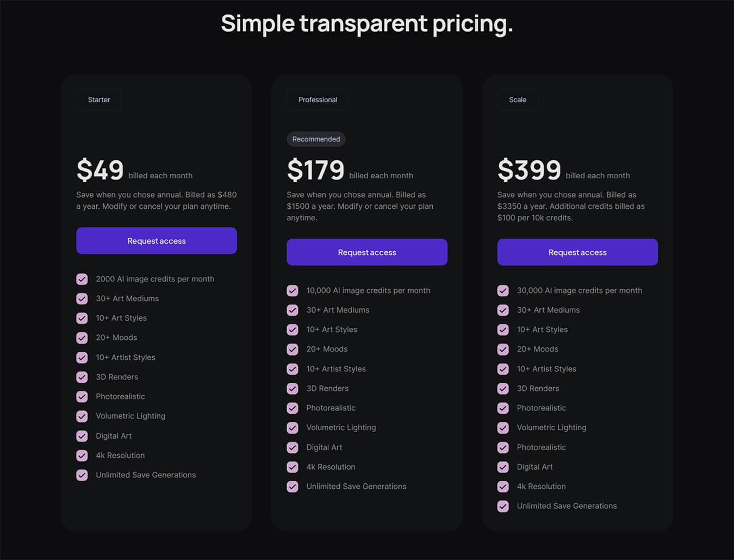Click Request access button in Professional plan

click(367, 252)
